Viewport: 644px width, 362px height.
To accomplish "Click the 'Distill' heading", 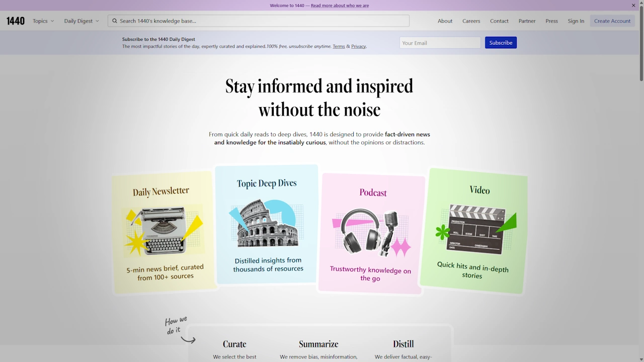I will pos(404,344).
